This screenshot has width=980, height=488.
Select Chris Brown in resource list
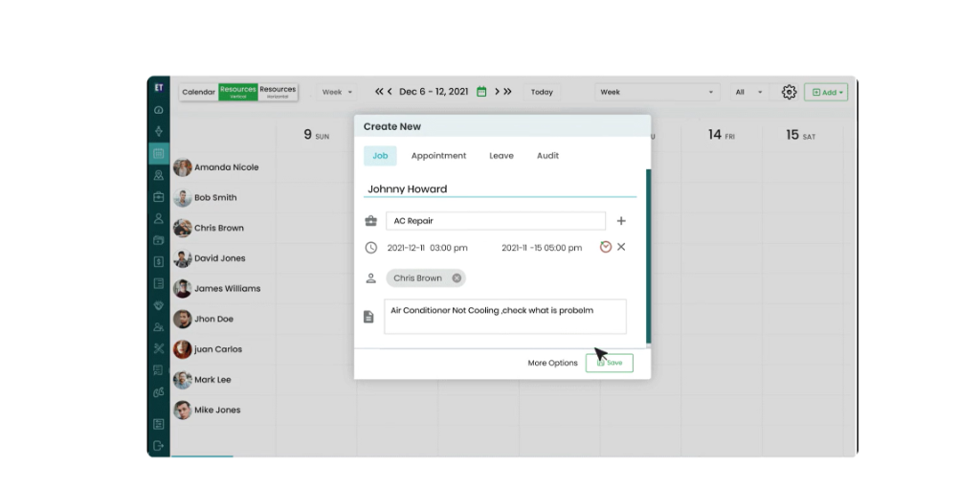point(219,228)
